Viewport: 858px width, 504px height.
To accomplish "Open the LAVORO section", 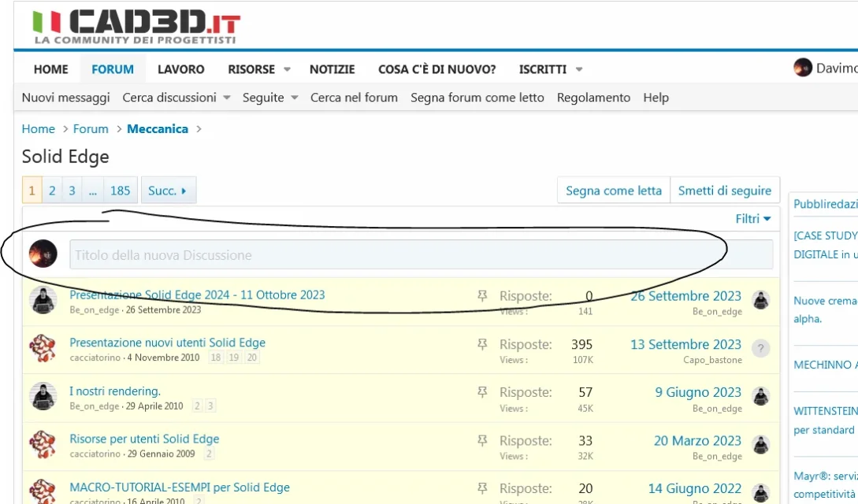I will [181, 69].
